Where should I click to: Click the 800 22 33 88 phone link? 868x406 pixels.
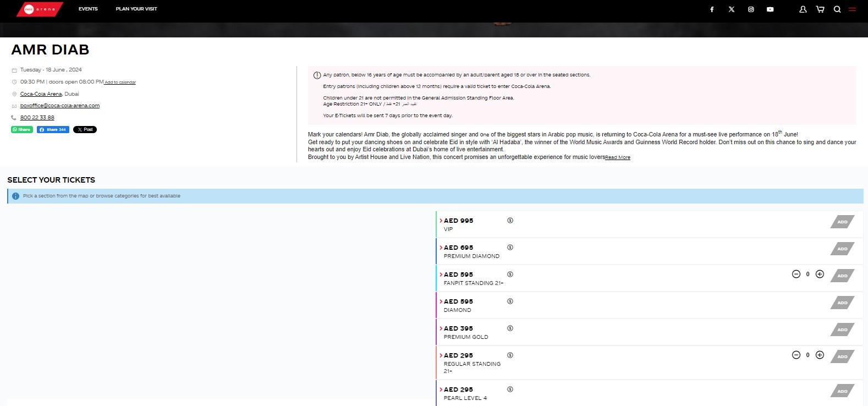coord(37,118)
